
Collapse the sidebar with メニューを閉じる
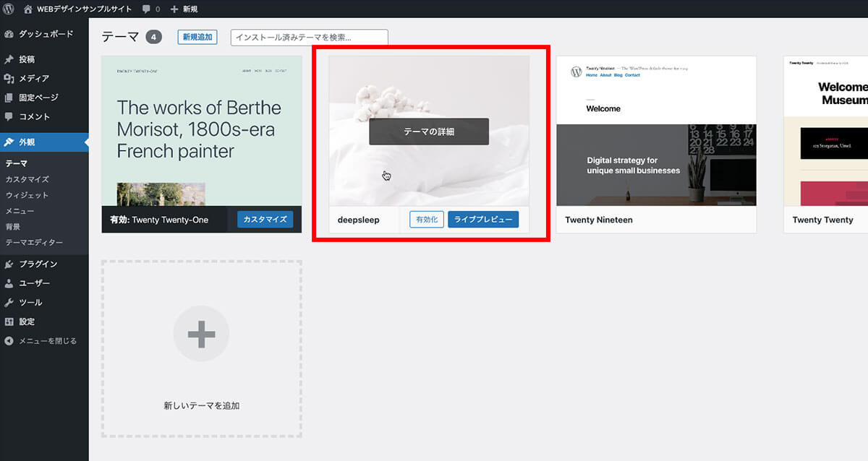47,341
